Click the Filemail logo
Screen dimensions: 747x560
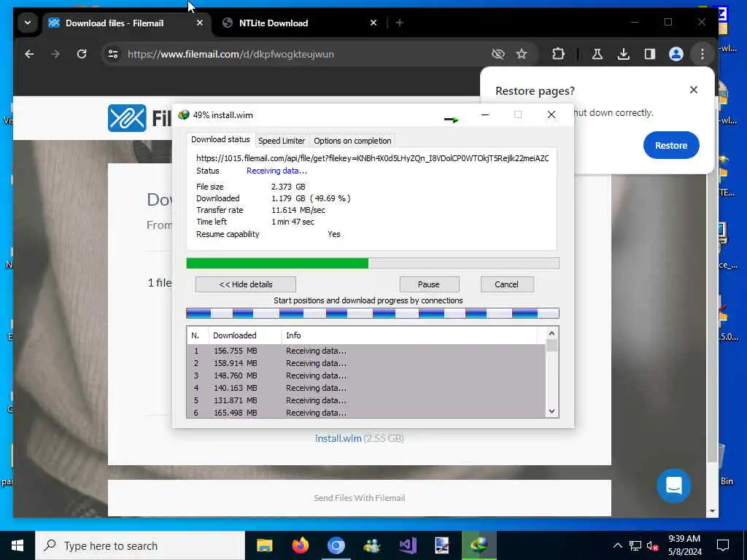point(127,118)
